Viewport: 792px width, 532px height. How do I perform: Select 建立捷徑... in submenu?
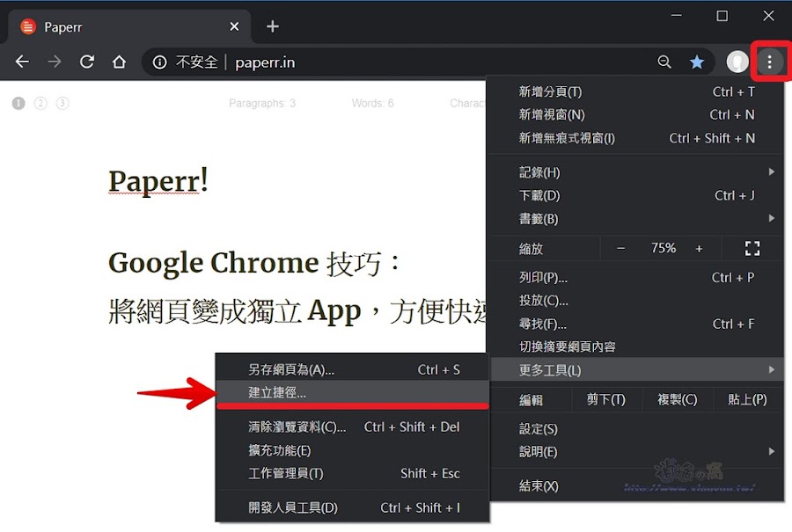[353, 393]
